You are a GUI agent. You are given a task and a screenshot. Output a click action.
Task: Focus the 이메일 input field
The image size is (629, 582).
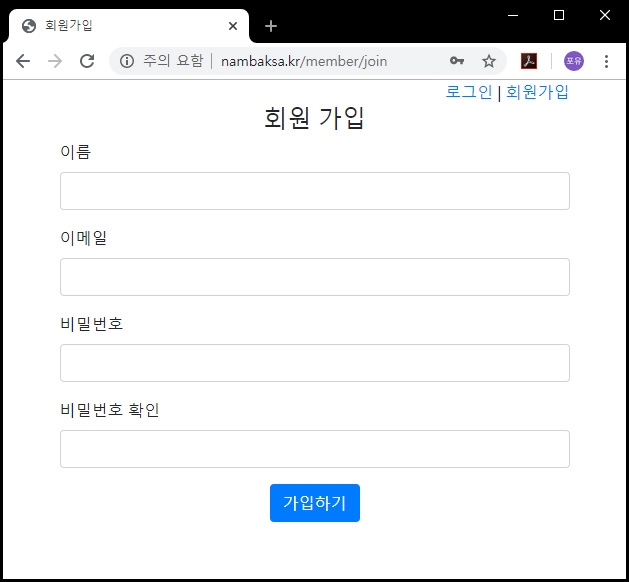pos(315,277)
